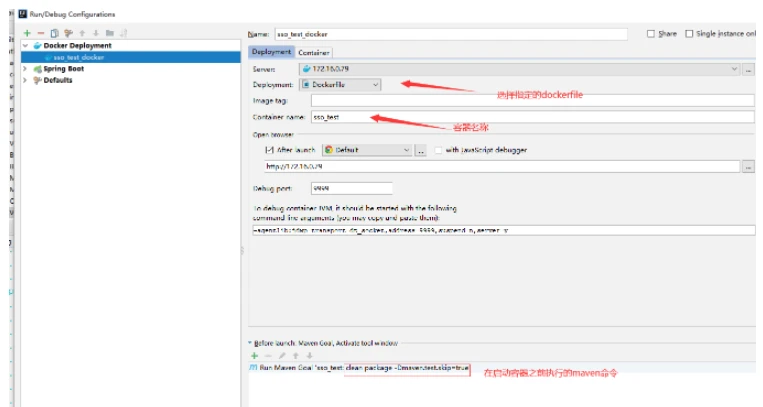
Task: Open the edit defaults wrench icon
Action: pos(69,33)
